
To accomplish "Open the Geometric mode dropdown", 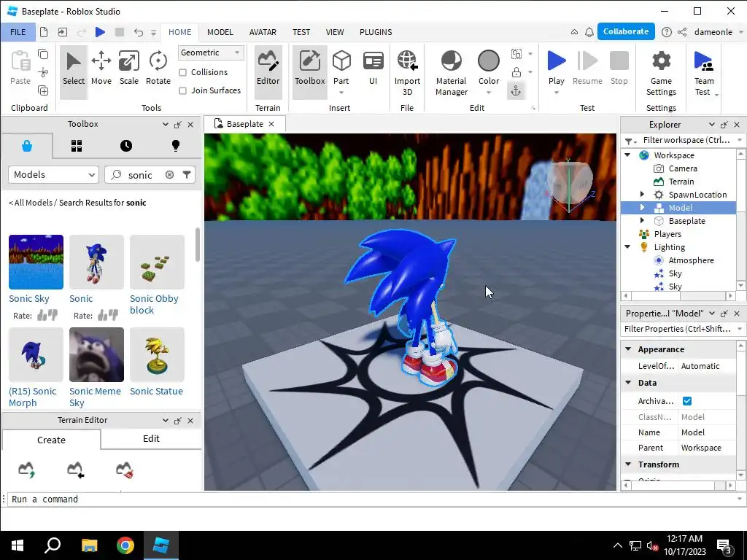I will click(x=211, y=52).
